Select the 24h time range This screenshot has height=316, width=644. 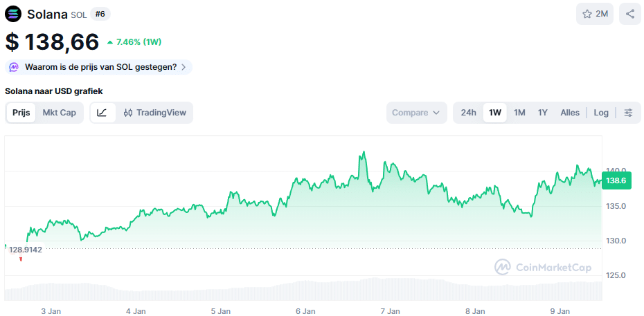coord(468,113)
